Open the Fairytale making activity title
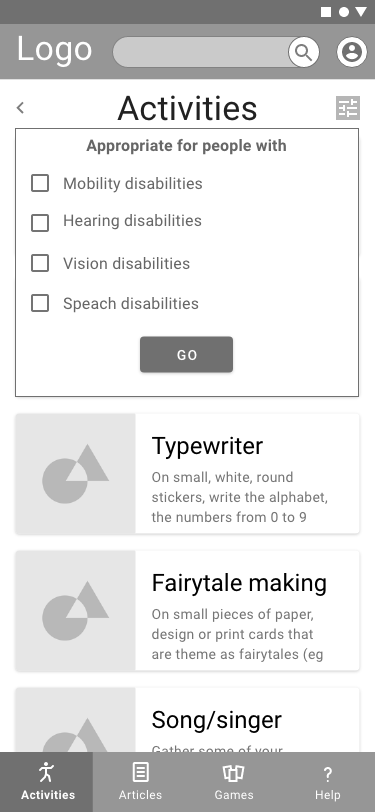375x812 pixels. [x=239, y=583]
